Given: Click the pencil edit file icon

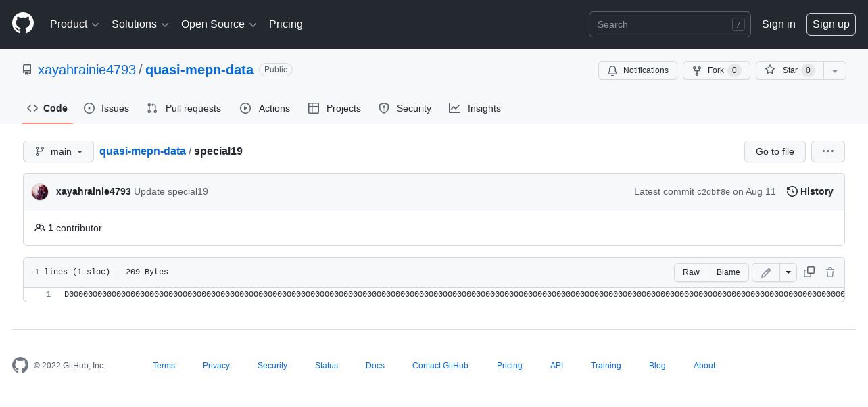Looking at the screenshot, I should click(x=766, y=272).
